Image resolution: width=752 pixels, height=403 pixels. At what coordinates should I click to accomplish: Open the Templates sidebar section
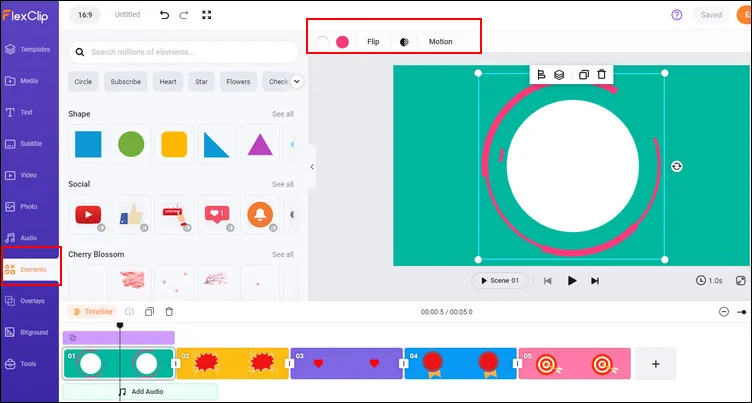(x=29, y=49)
